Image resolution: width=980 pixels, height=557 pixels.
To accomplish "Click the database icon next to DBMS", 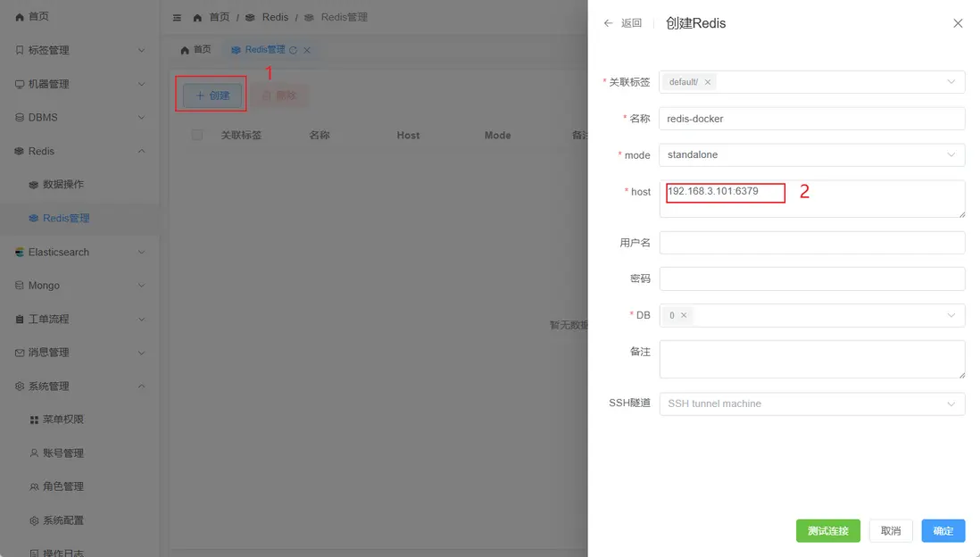I will [20, 118].
